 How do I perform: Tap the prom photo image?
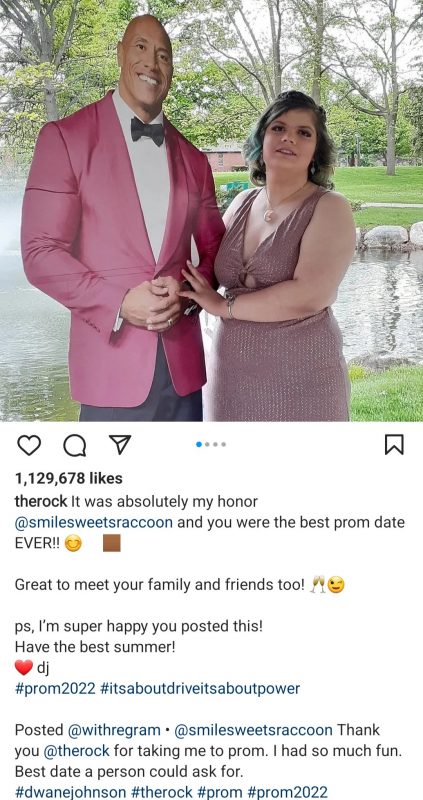tap(211, 211)
